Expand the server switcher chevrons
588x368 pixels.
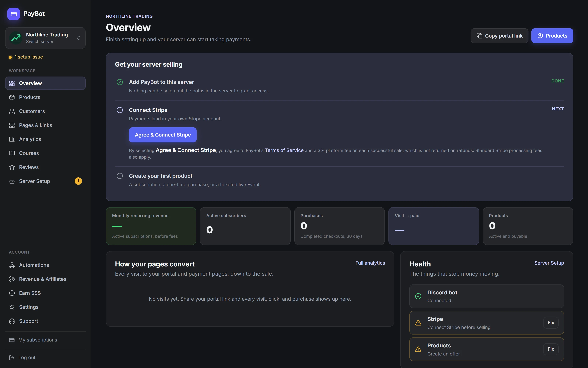point(78,38)
